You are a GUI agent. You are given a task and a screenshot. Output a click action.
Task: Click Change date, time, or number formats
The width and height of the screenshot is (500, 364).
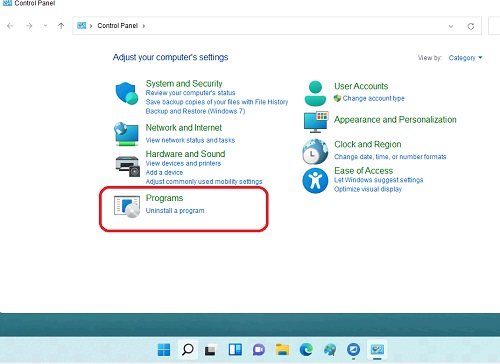pyautogui.click(x=390, y=157)
